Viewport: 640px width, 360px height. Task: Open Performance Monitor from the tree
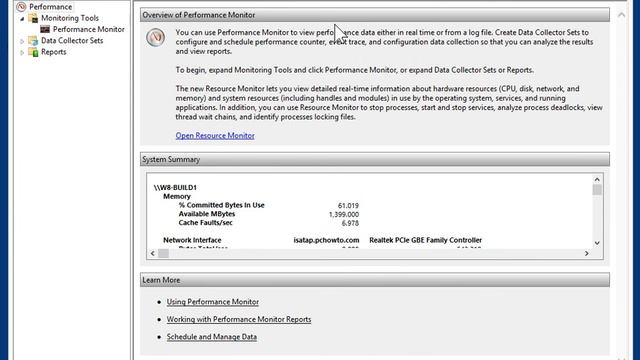point(89,29)
